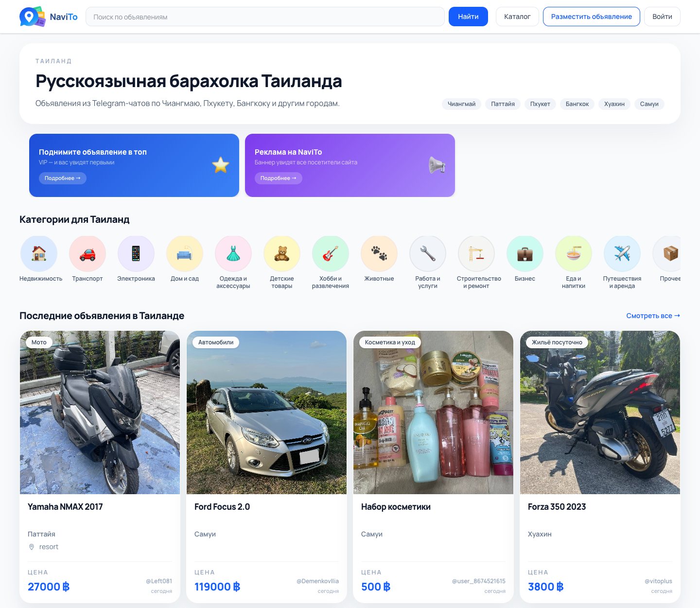Click the Найти search button

click(x=468, y=17)
